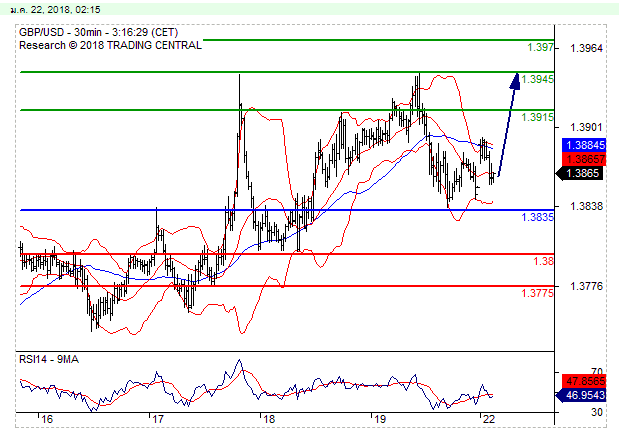Image resolution: width=619 pixels, height=438 pixels.
Task: Click the 1.3901 price axis value
Action: point(586,127)
